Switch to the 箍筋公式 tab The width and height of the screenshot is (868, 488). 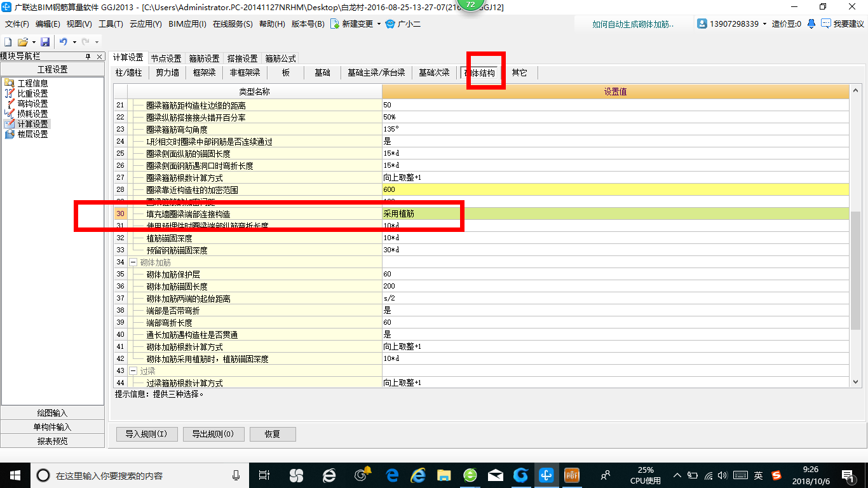[x=280, y=58]
